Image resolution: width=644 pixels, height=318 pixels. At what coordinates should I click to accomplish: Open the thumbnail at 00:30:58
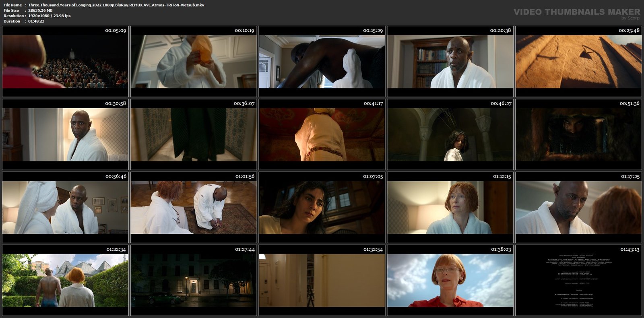pos(65,134)
